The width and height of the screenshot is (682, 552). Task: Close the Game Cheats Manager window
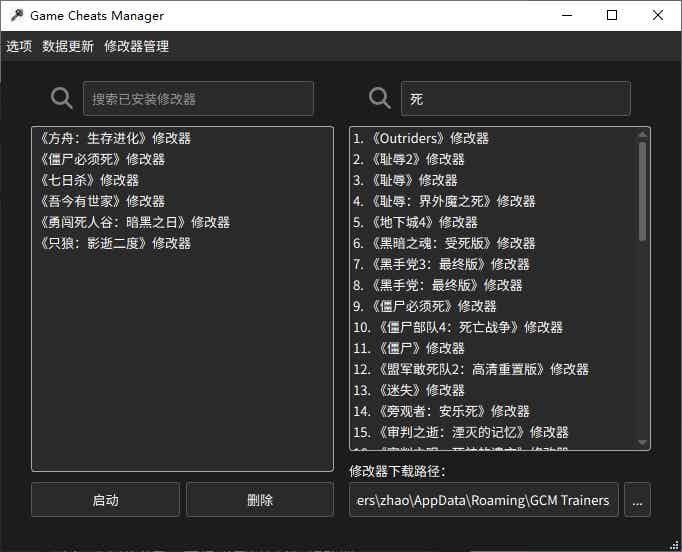[658, 15]
